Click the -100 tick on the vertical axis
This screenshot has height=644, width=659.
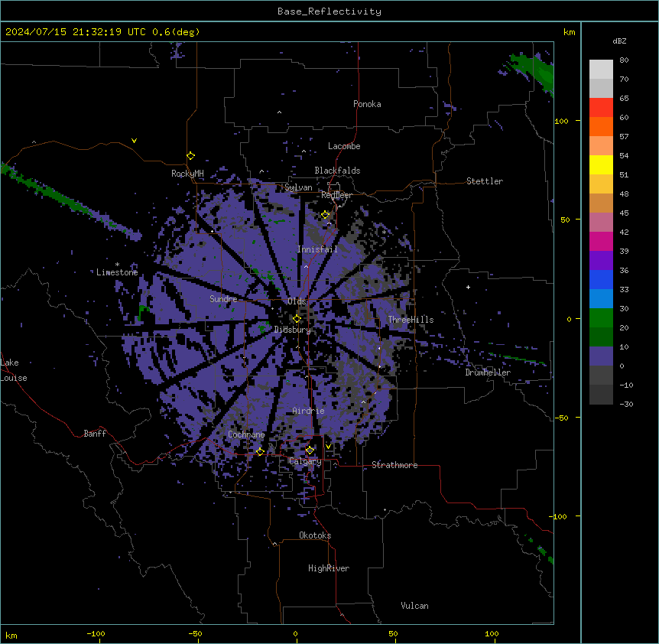click(x=559, y=516)
